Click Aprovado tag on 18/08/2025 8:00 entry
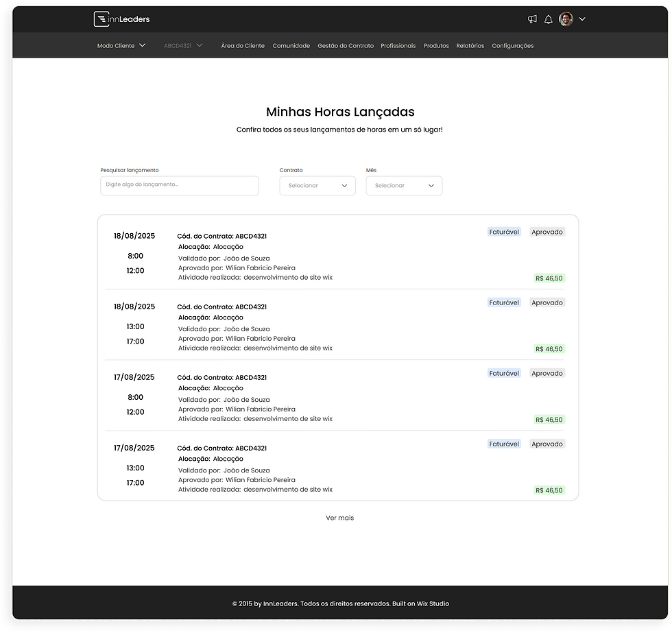This screenshot has width=672, height=635. tap(547, 232)
